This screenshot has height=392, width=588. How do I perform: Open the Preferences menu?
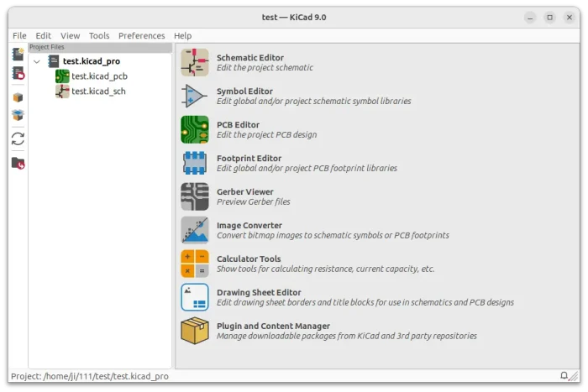coord(141,35)
